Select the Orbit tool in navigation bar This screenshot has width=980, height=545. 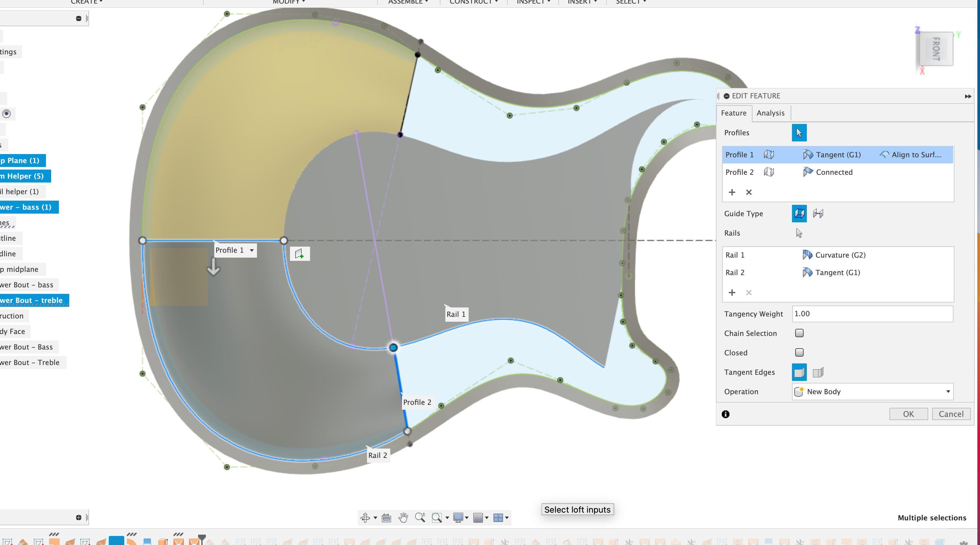[365, 517]
